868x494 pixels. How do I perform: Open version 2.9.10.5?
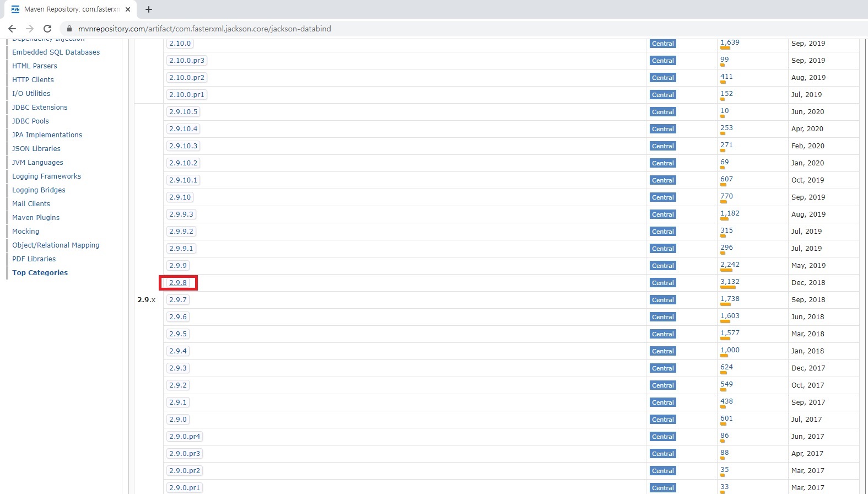coord(183,112)
